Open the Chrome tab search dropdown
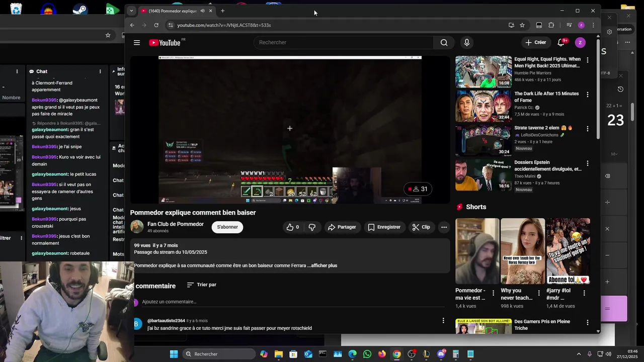This screenshot has height=362, width=644. click(131, 11)
